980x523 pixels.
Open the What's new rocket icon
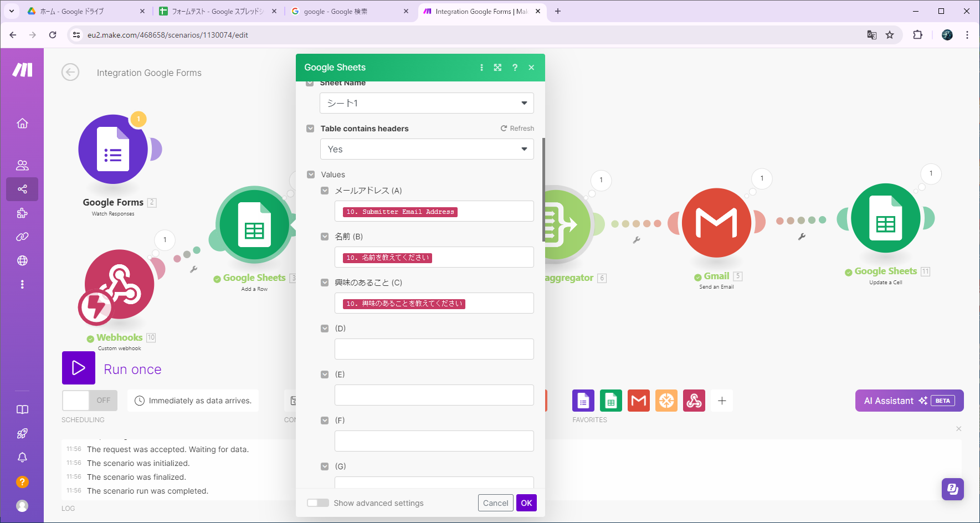(22, 433)
